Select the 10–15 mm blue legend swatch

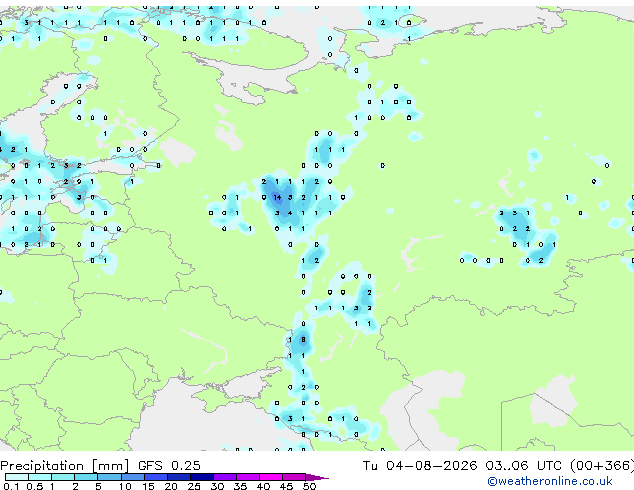click(132, 477)
